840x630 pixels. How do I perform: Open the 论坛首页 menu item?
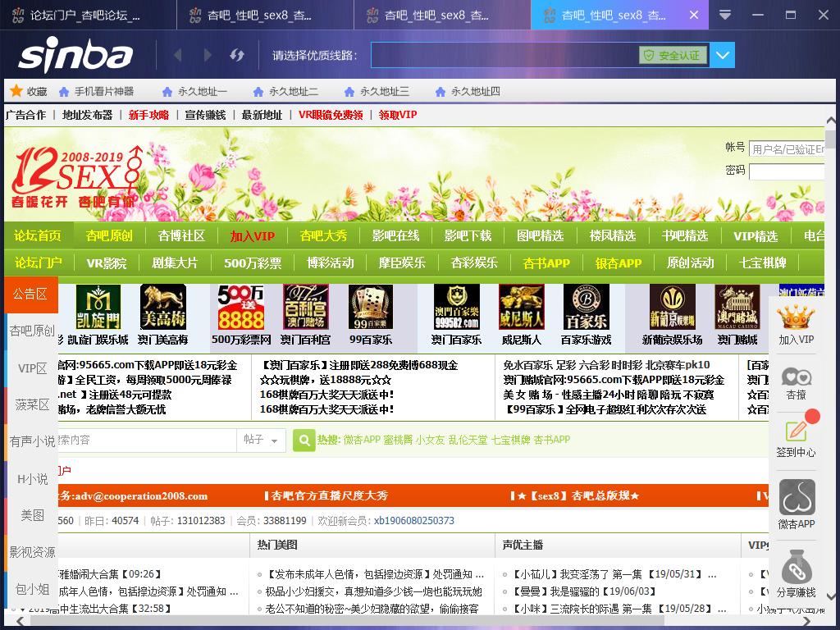tap(38, 235)
